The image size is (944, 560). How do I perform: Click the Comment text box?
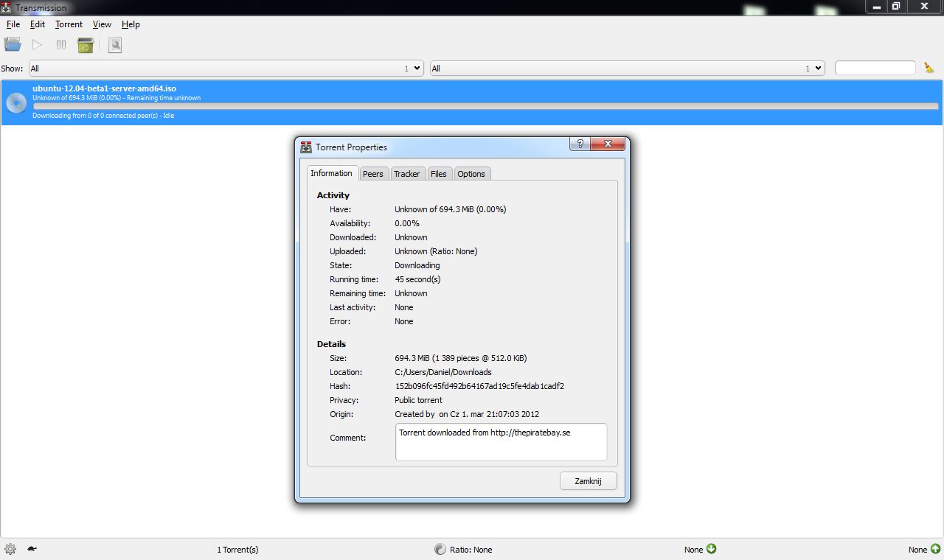point(502,442)
